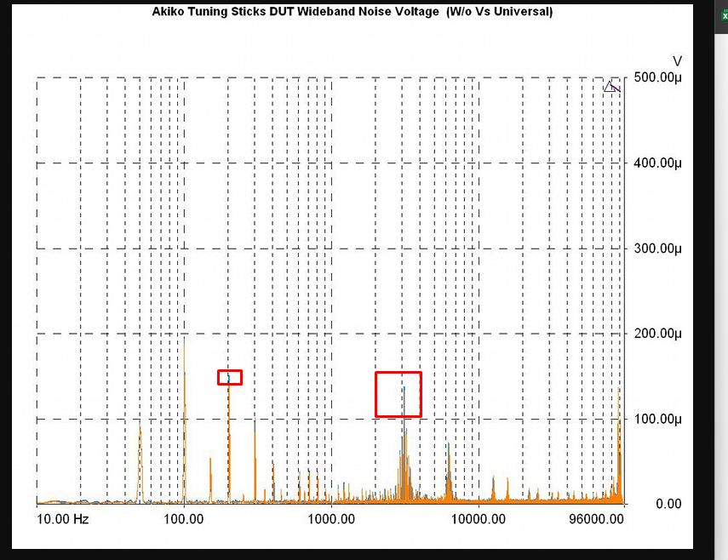Click the 1000.00 x-axis label
The image size is (728, 560).
[331, 518]
